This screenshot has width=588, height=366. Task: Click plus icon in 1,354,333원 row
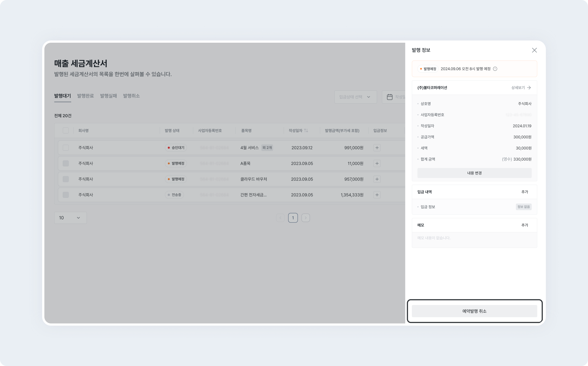pos(377,195)
